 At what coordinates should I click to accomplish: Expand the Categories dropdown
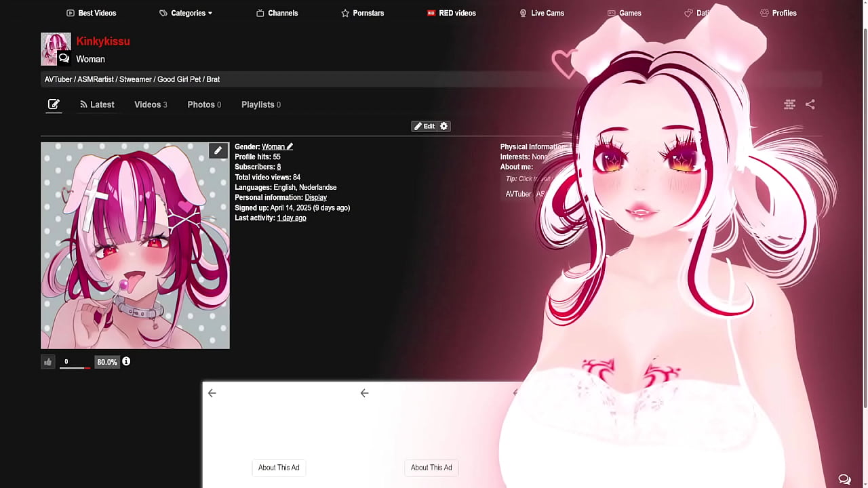click(x=186, y=13)
